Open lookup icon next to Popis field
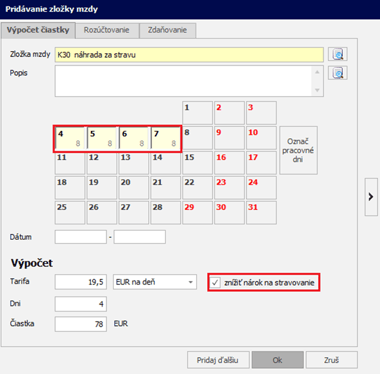This screenshot has width=380, height=374. [338, 73]
